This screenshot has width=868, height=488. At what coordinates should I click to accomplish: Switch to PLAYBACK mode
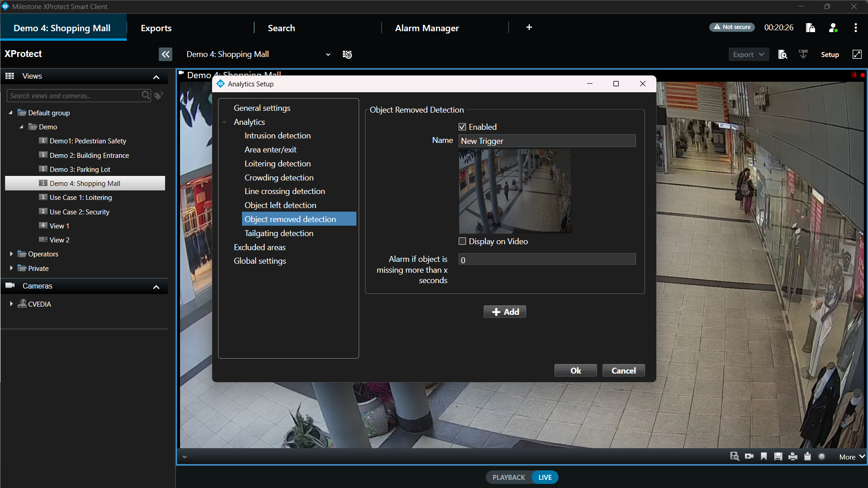click(x=508, y=477)
